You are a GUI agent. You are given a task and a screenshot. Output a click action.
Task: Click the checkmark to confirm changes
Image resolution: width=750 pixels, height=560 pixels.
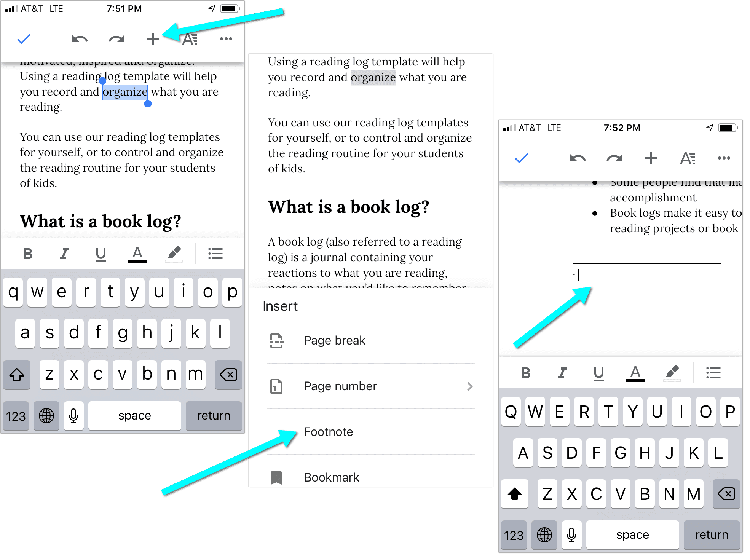(x=22, y=38)
